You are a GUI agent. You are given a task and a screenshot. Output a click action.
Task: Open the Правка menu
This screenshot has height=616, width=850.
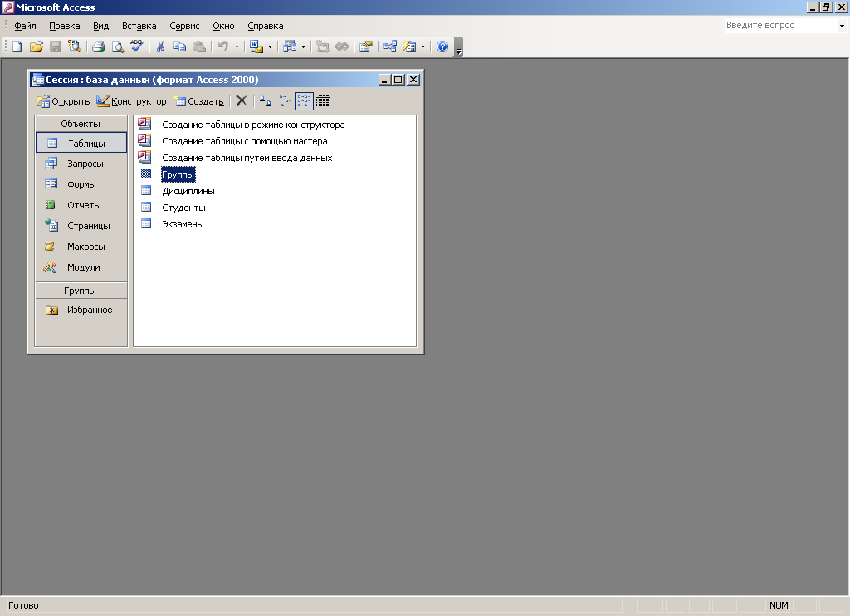coord(65,26)
